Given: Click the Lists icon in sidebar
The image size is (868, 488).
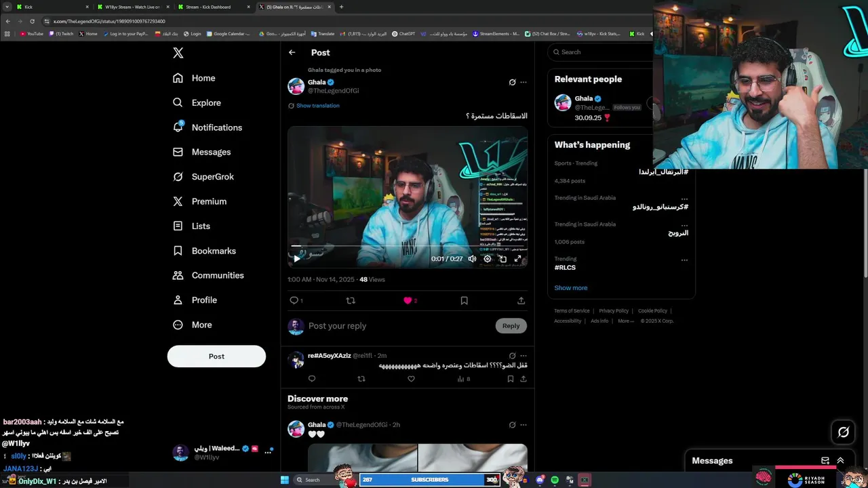Looking at the screenshot, I should coord(178,226).
